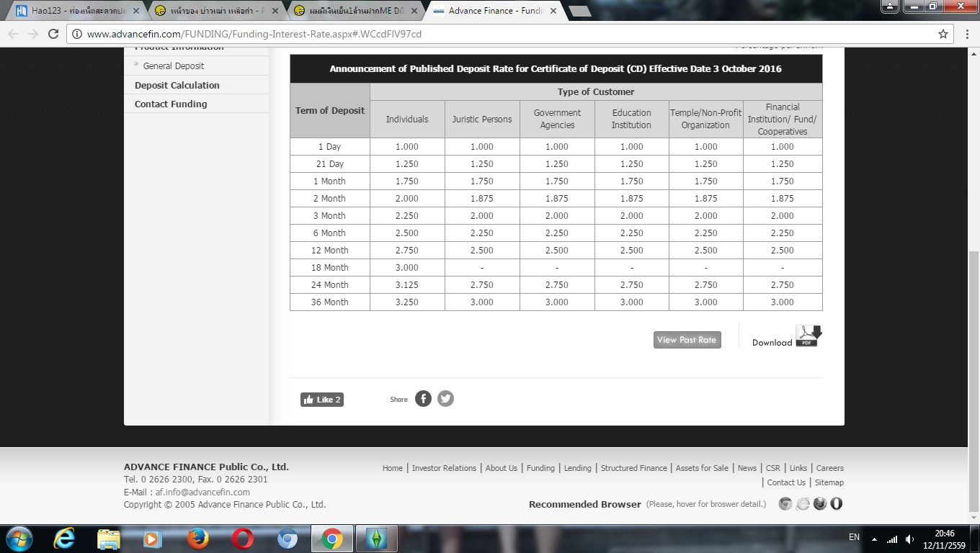View site information icon in address bar
The height and width of the screenshot is (553, 980).
76,34
